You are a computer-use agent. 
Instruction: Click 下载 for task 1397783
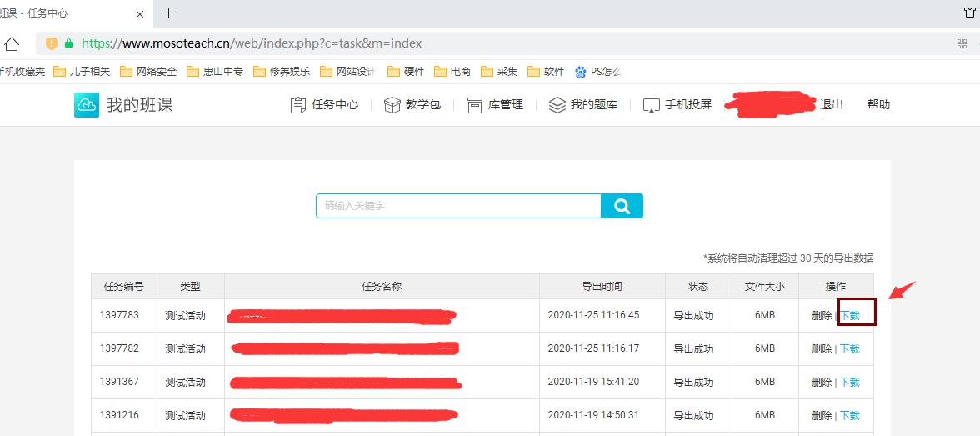pos(849,315)
